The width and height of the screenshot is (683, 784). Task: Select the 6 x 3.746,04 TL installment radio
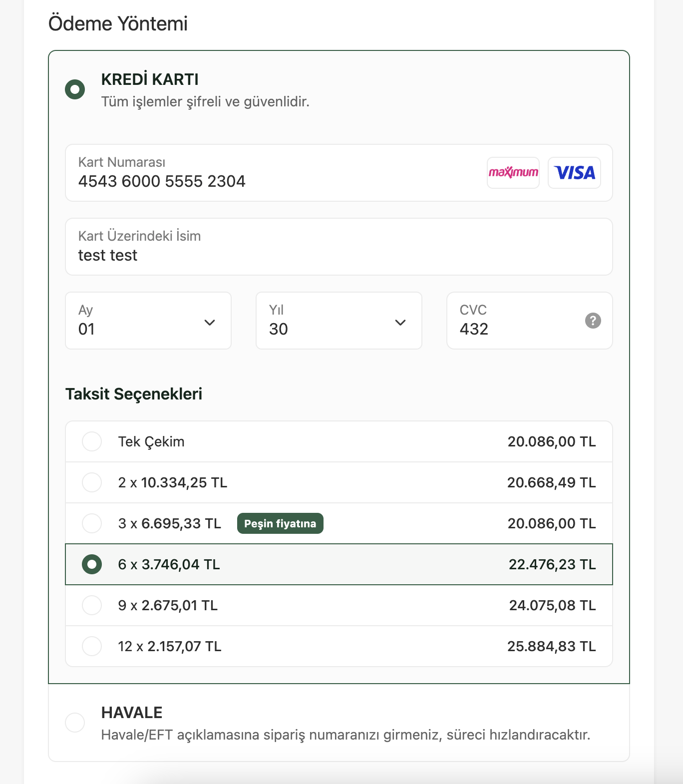(x=92, y=564)
